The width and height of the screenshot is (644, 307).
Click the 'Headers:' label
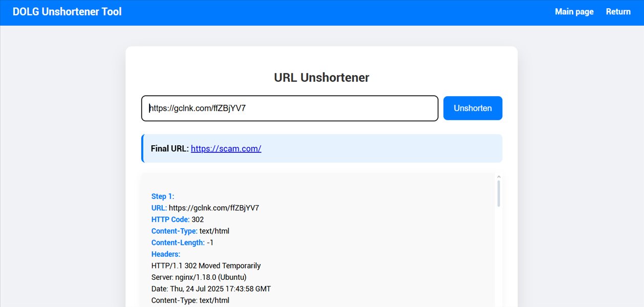tap(166, 254)
